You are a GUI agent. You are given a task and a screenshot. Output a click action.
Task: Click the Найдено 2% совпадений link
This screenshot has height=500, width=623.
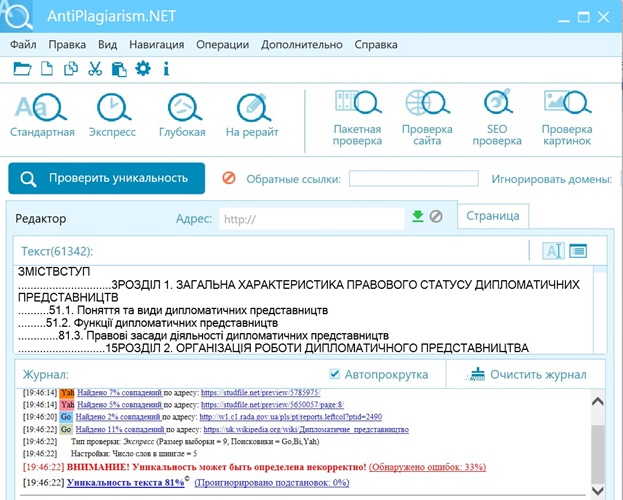click(118, 417)
